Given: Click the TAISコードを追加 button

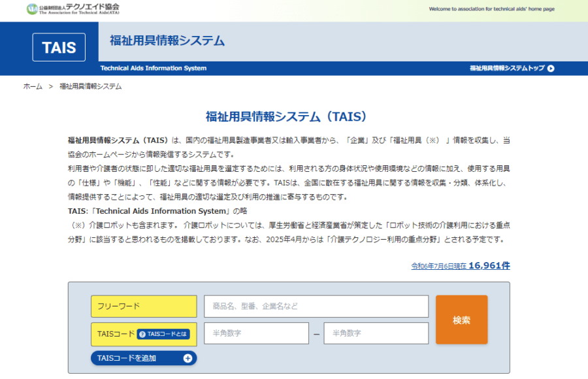Looking at the screenshot, I should 144,358.
